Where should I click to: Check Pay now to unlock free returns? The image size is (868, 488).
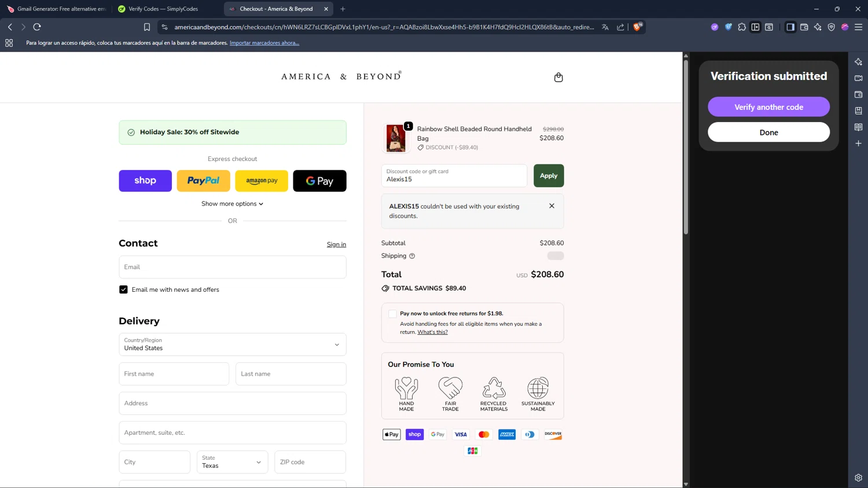tap(392, 314)
